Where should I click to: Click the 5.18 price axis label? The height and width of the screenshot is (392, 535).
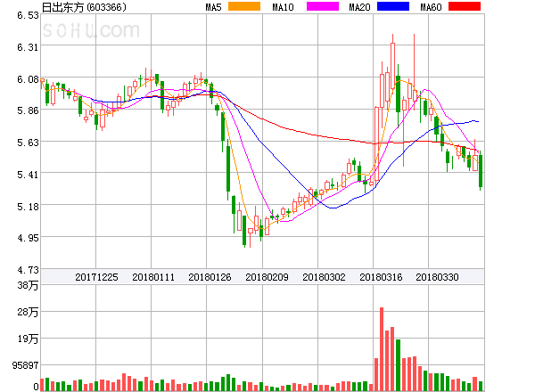point(28,207)
